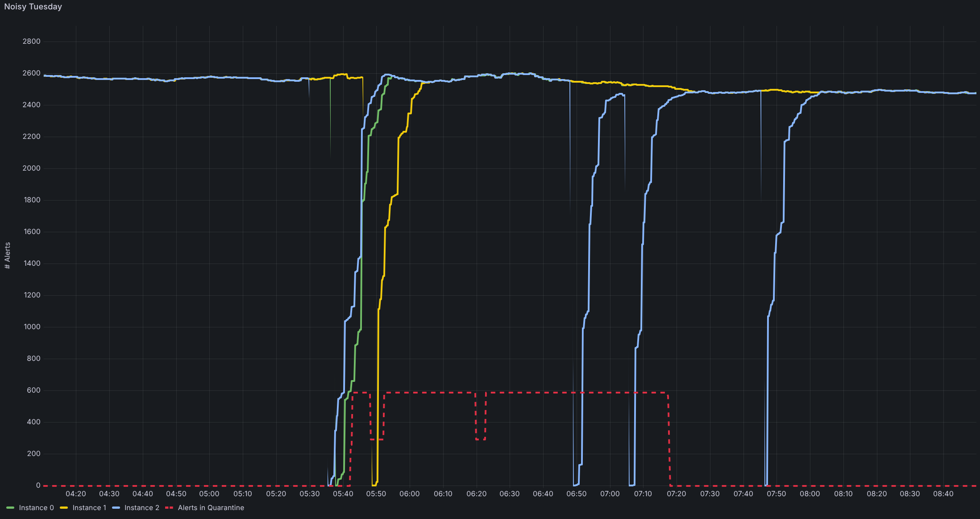Toggle Alerts in Quarantine legend label
This screenshot has height=519, width=980.
coord(211,508)
